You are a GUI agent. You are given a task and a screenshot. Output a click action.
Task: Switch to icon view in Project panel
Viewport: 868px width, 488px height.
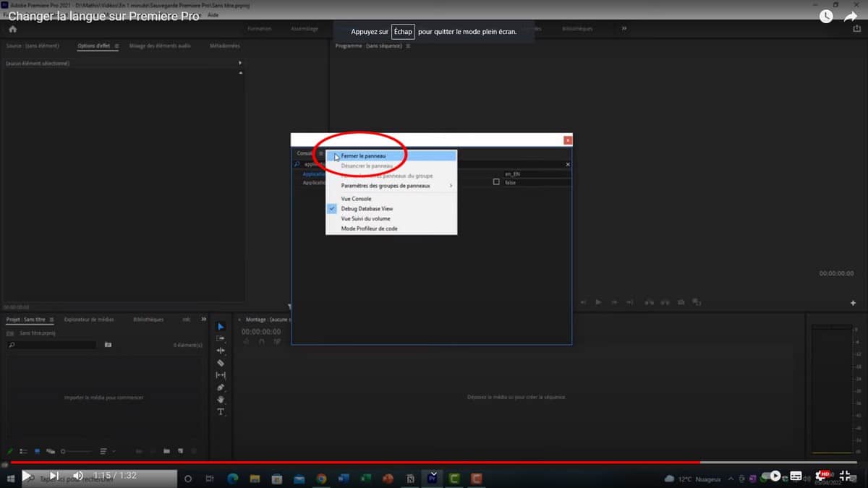click(37, 451)
